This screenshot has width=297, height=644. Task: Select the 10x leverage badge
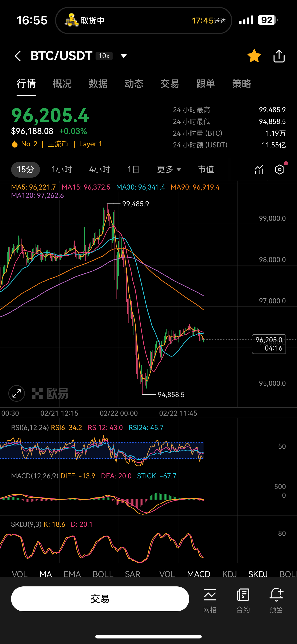104,56
